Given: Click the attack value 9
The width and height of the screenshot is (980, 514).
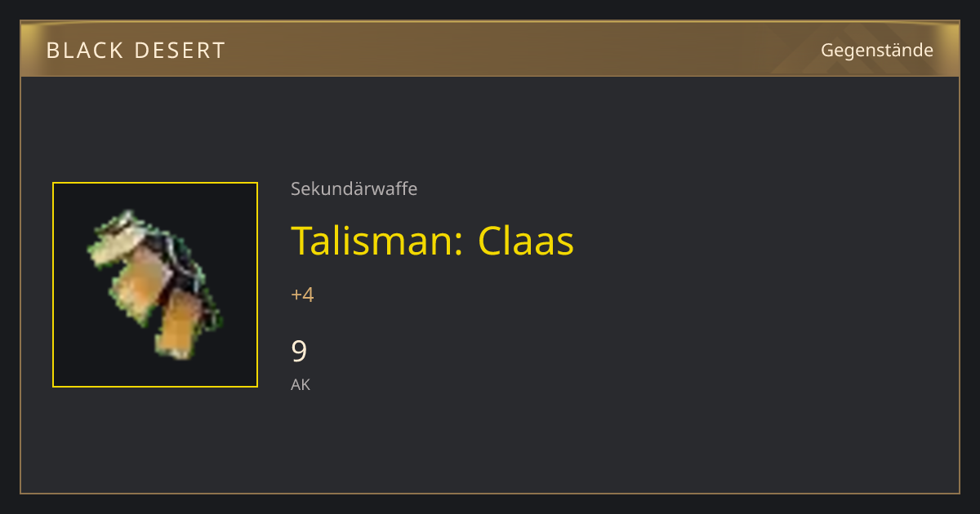Looking at the screenshot, I should click(x=299, y=352).
